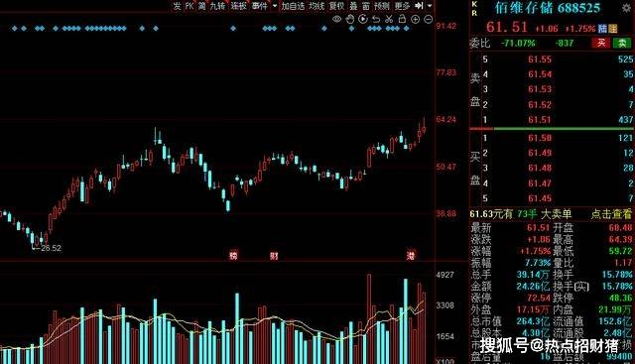Click the red 买 buy button
This screenshot has height=364, width=635.
point(601,43)
